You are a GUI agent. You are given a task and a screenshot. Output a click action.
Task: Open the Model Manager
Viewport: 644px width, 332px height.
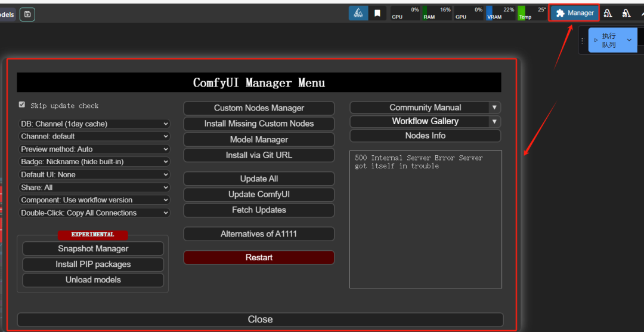[259, 140]
